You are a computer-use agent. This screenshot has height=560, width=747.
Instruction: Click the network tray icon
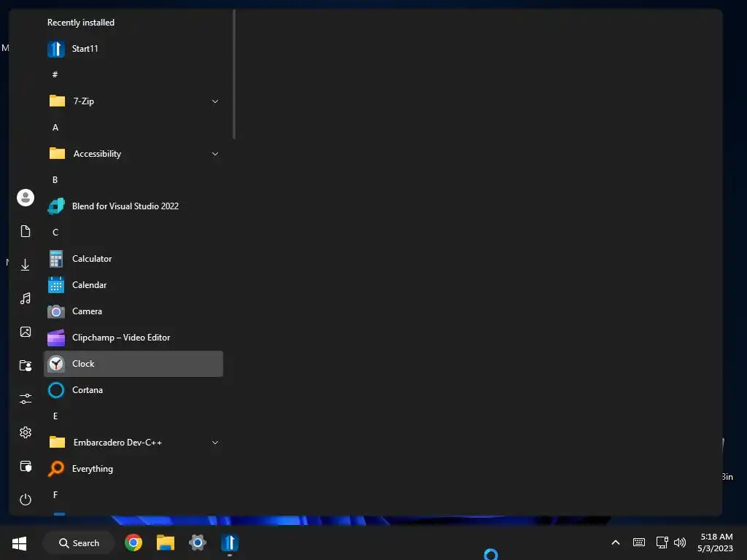pyautogui.click(x=662, y=542)
